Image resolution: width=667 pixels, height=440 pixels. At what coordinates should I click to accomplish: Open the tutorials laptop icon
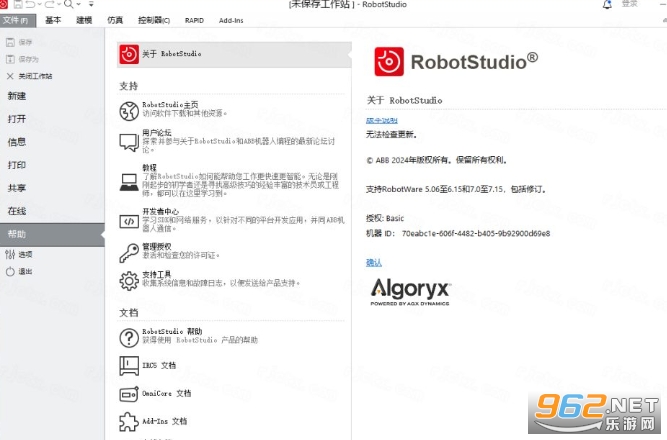[129, 182]
